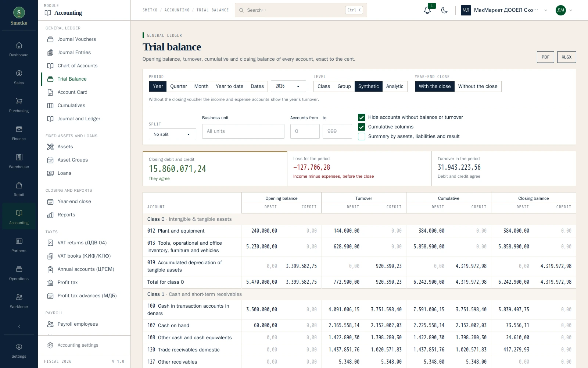Screen dimensions: 588x368
Task: Open the Purchasing cart module
Action: click(19, 105)
